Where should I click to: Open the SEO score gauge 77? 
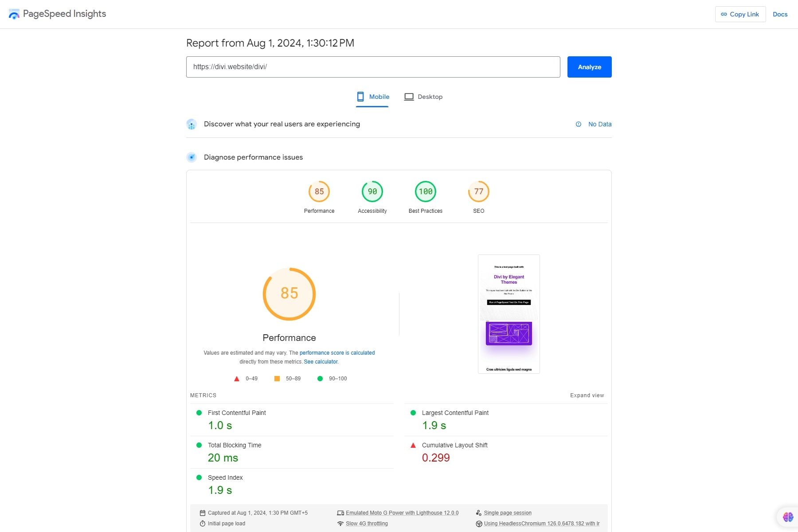[479, 192]
